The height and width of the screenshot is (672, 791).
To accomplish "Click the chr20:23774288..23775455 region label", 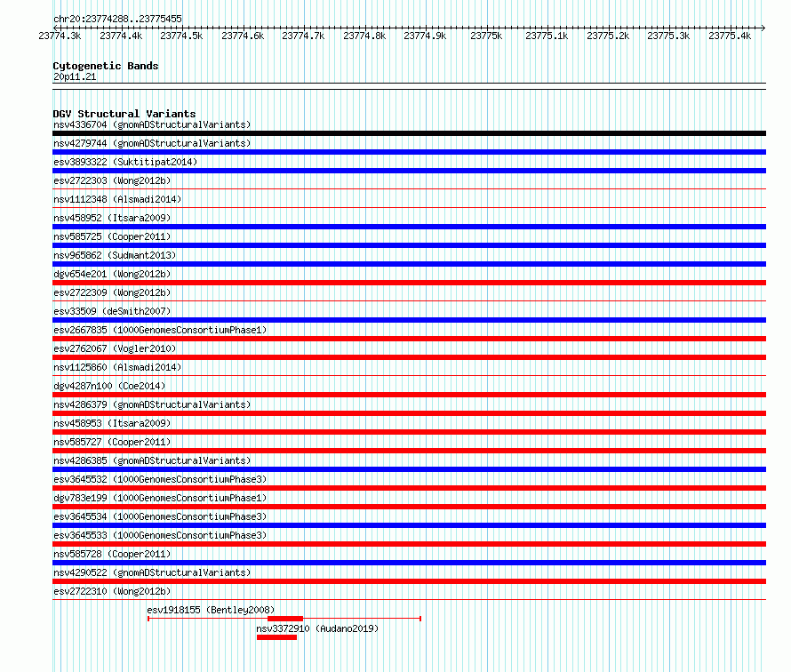I will click(117, 20).
